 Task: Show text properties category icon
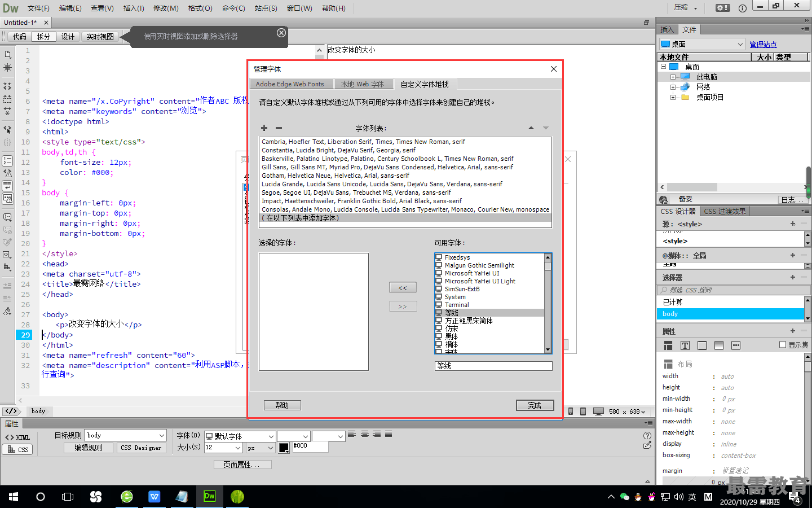pos(685,345)
